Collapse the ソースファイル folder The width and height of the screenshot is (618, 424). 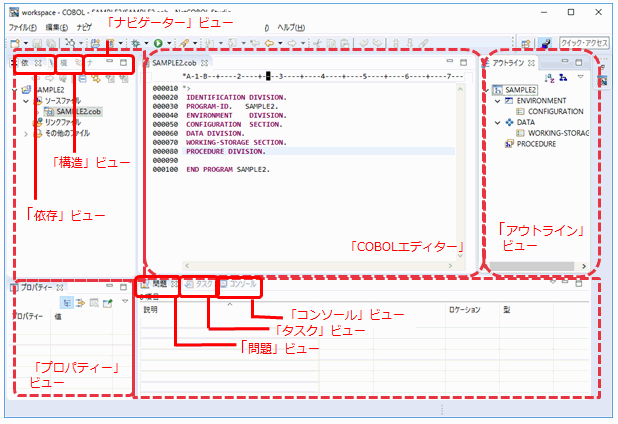(x=26, y=101)
